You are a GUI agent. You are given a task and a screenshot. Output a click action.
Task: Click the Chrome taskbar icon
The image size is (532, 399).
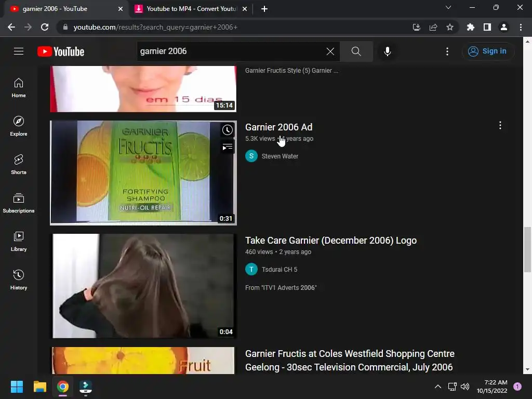[x=63, y=387]
